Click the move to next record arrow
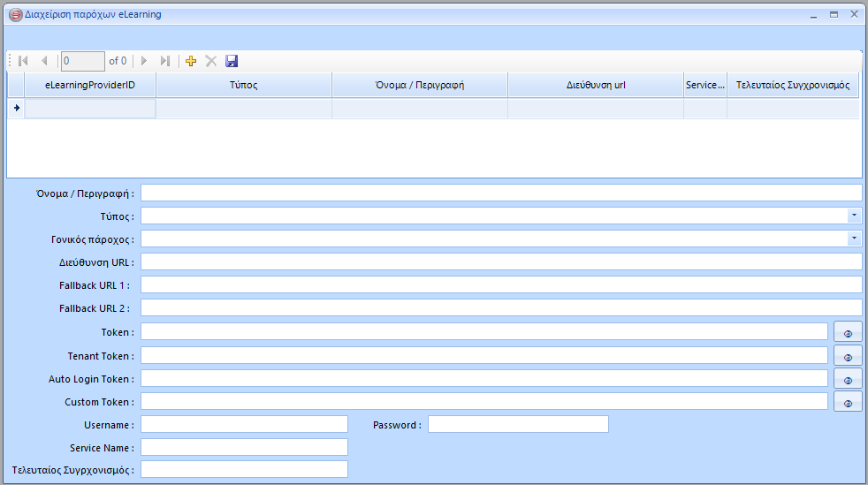Viewport: 868px width, 485px height. (144, 61)
